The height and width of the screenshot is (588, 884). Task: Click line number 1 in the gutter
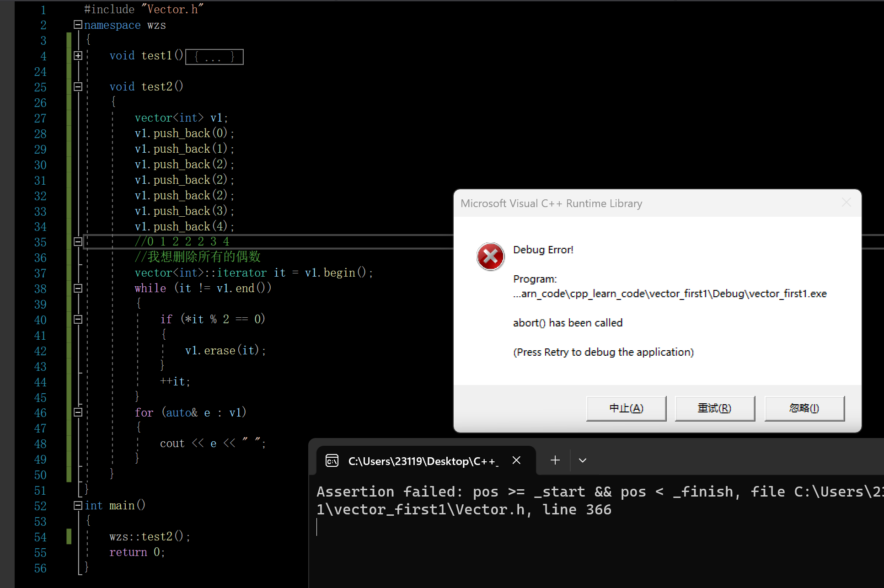click(43, 10)
